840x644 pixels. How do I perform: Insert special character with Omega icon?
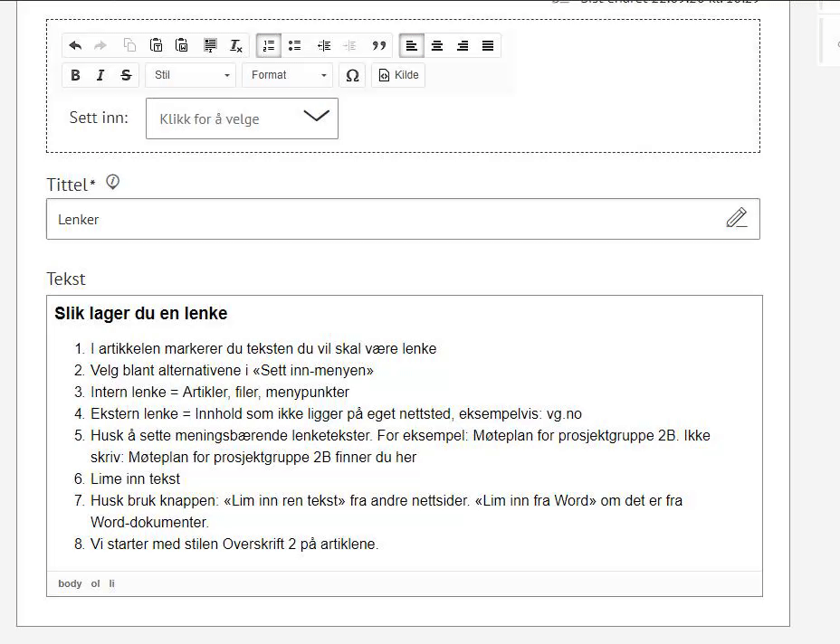(x=352, y=75)
